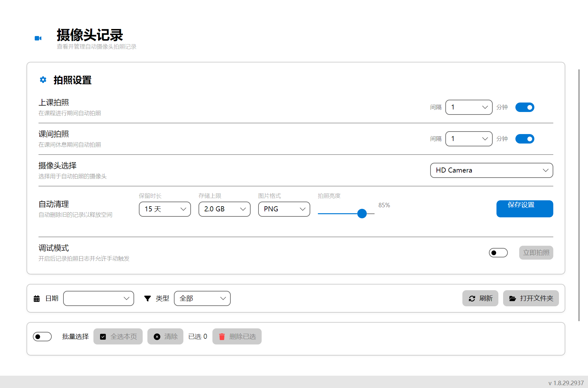Click the refresh arrows icon on 刷新
This screenshot has width=588, height=388.
click(472, 298)
